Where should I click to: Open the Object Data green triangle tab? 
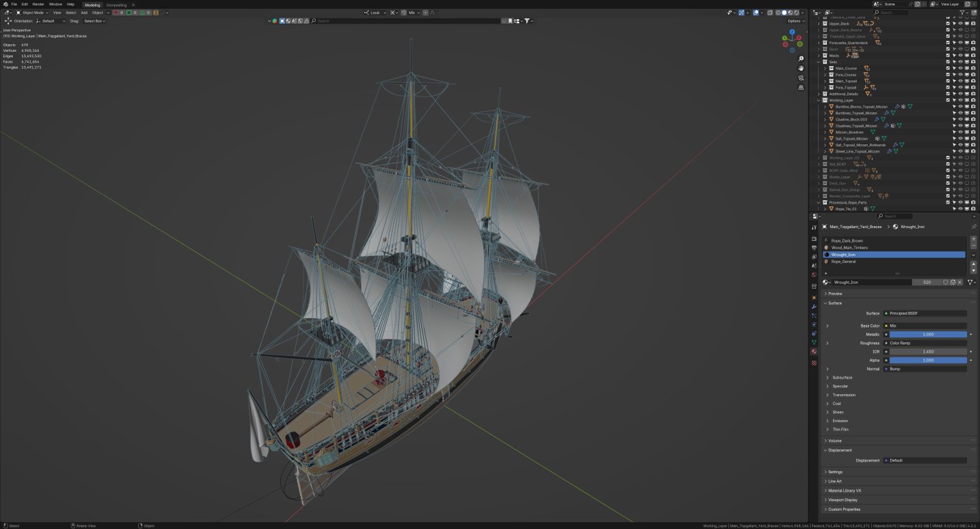[814, 342]
